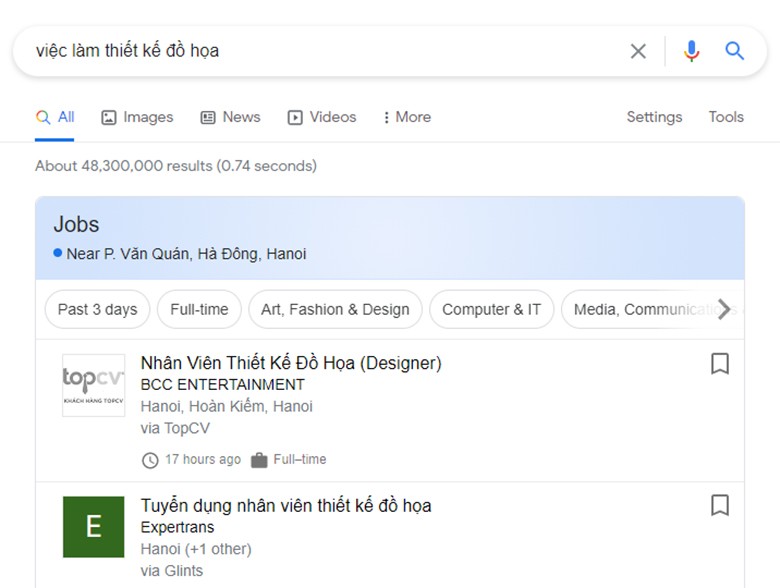Filter jobs by Art, Fashion & Design

[335, 309]
